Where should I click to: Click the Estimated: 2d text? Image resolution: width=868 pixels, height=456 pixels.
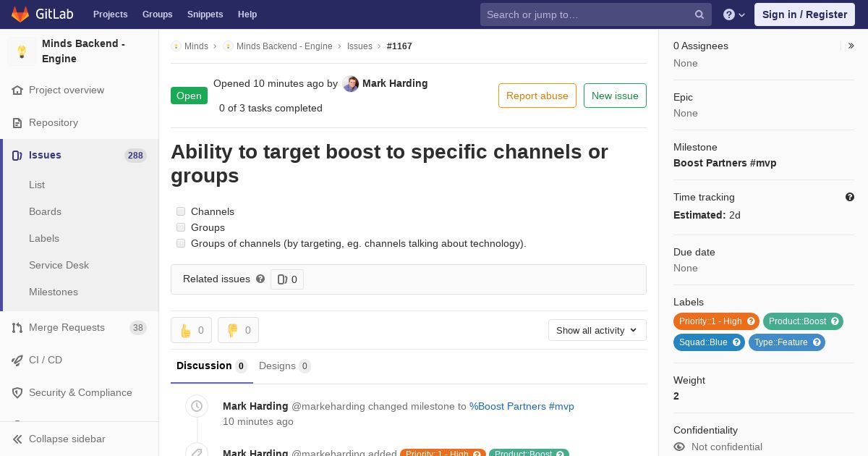pyautogui.click(x=707, y=216)
